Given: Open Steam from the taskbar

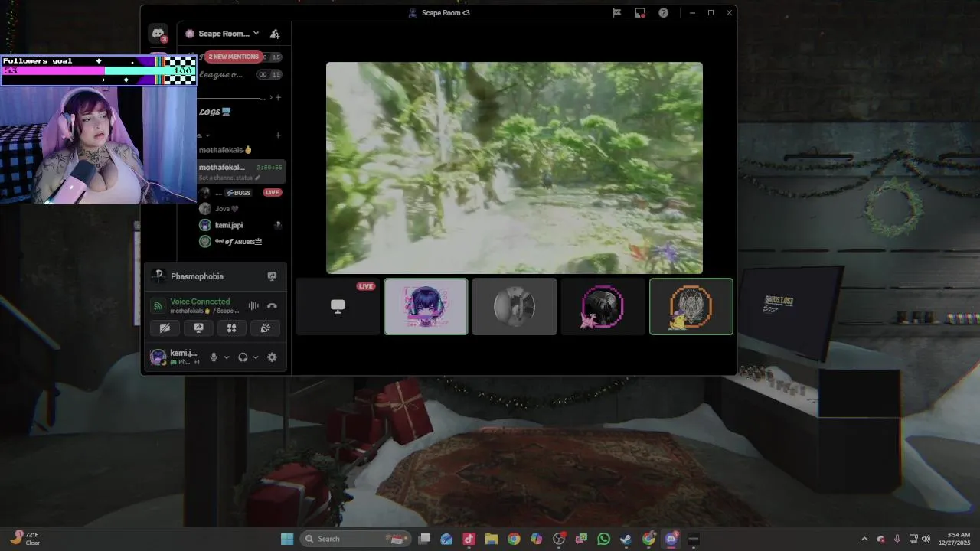Looking at the screenshot, I should click(x=626, y=539).
